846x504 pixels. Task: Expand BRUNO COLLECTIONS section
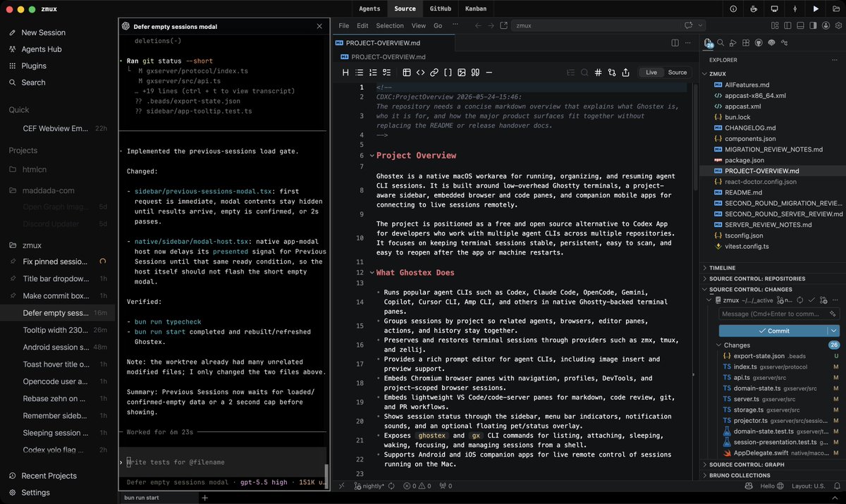click(705, 475)
